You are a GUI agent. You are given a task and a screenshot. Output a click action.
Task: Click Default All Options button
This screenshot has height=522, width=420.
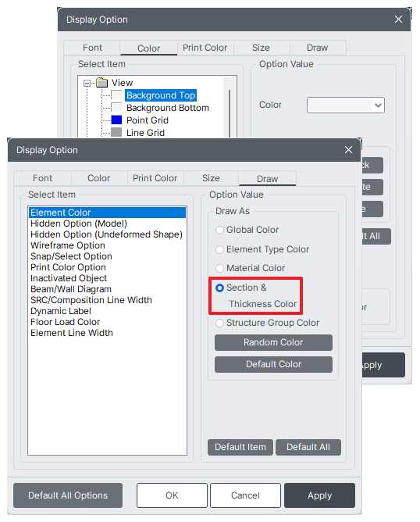pos(68,495)
